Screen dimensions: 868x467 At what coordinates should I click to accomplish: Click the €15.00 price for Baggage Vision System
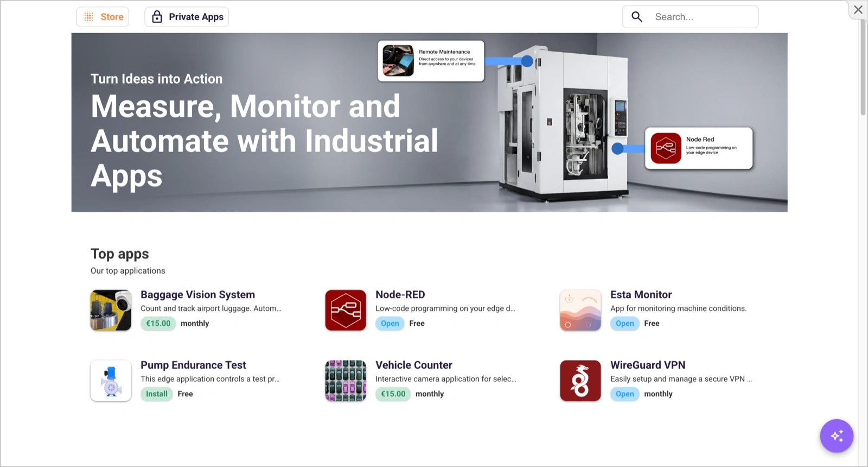[158, 323]
